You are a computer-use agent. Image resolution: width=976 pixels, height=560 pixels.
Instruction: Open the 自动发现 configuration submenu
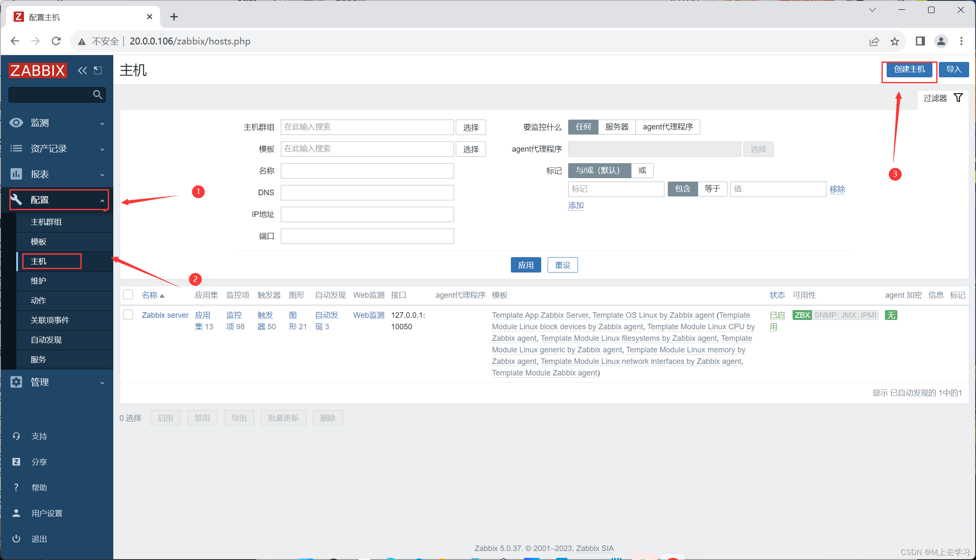click(46, 340)
